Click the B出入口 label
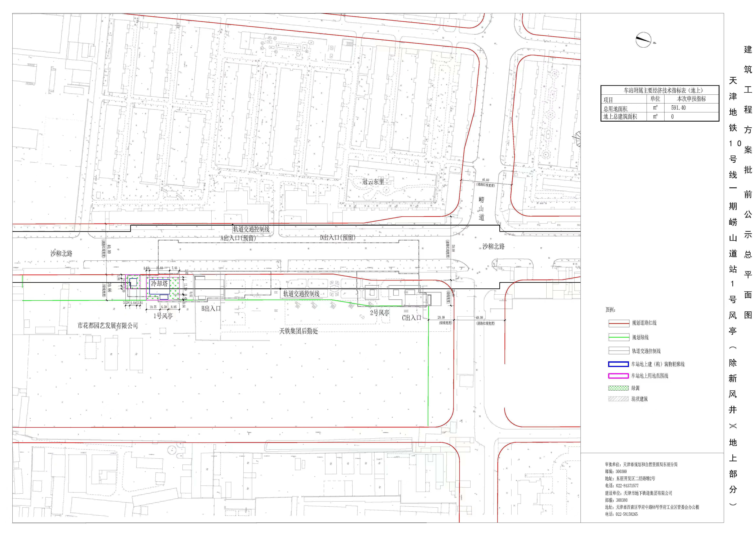The image size is (756, 535). (211, 309)
